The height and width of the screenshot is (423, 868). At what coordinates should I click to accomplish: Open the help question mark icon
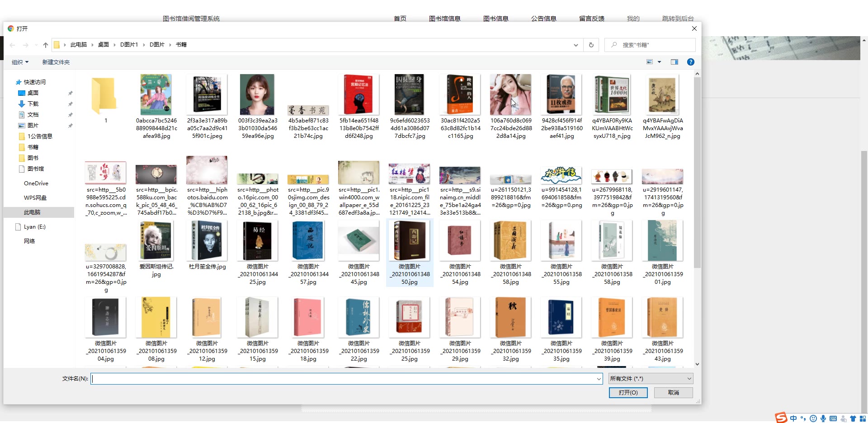pos(690,62)
